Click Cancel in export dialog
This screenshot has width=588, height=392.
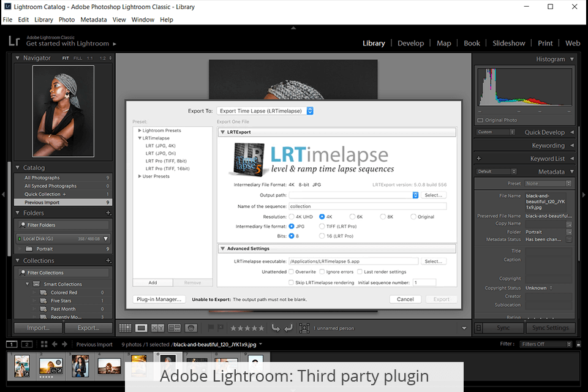pos(405,299)
